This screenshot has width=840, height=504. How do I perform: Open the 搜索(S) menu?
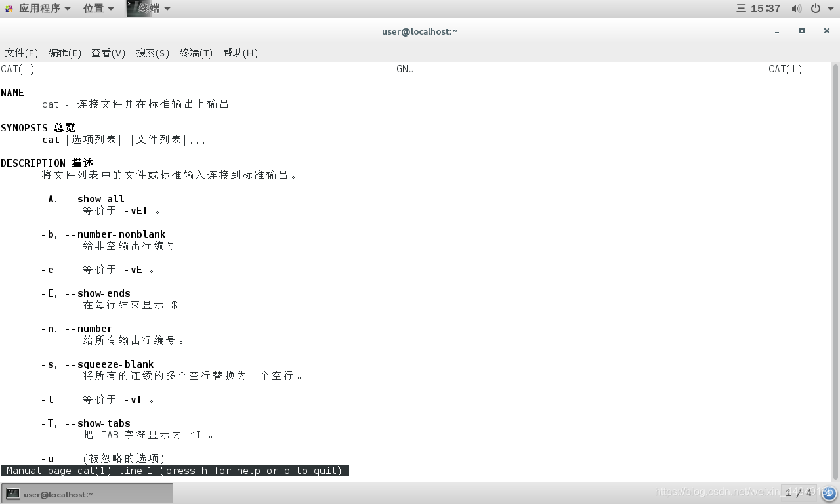[x=152, y=53]
